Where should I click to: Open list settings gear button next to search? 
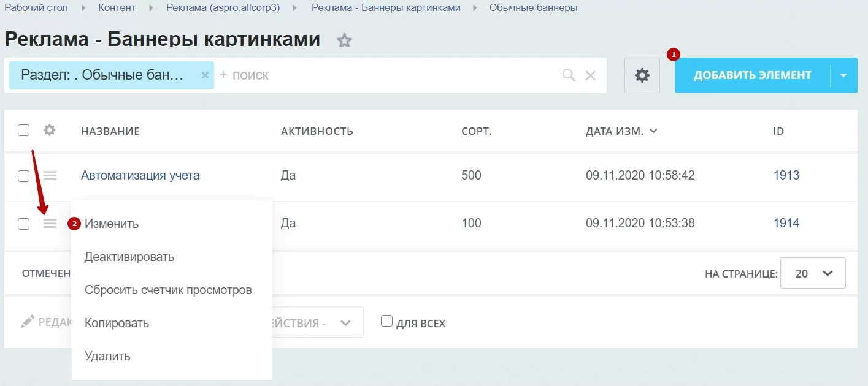pyautogui.click(x=642, y=75)
